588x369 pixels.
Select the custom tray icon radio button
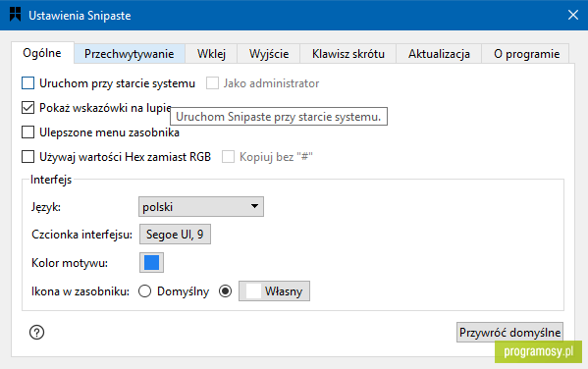pyautogui.click(x=225, y=291)
